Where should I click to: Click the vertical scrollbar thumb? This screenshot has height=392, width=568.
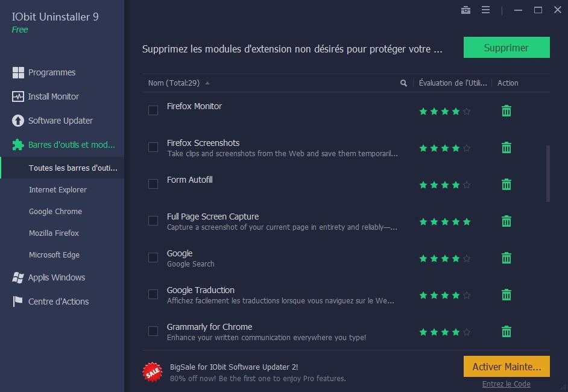point(547,174)
